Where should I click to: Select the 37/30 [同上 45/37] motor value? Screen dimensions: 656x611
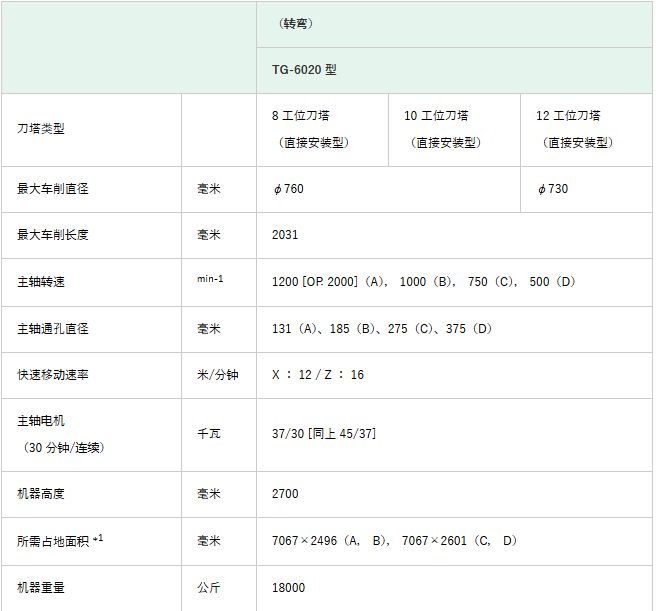[324, 433]
